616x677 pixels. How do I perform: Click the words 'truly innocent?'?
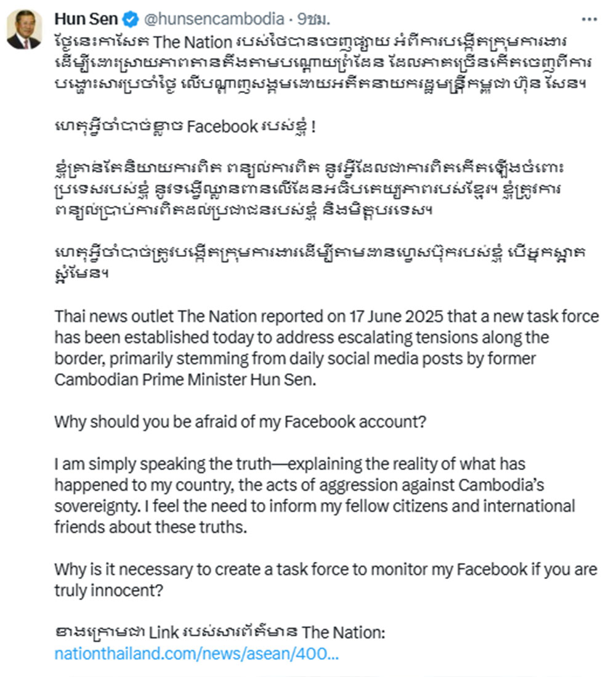[109, 591]
